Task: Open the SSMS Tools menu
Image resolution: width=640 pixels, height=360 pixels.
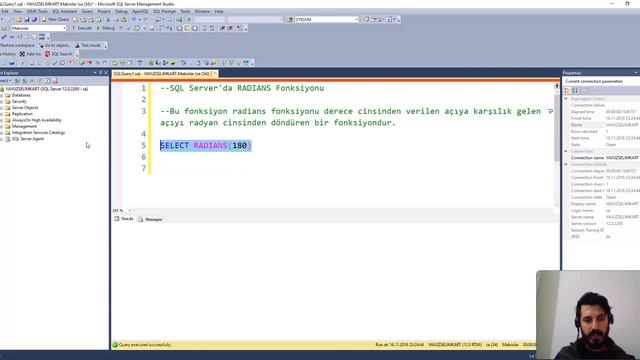Action: coord(37,11)
